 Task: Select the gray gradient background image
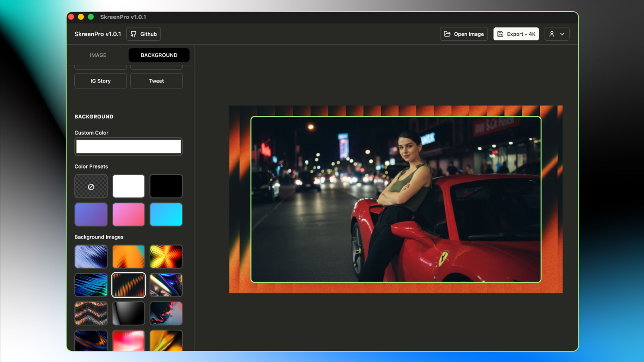pos(128,313)
